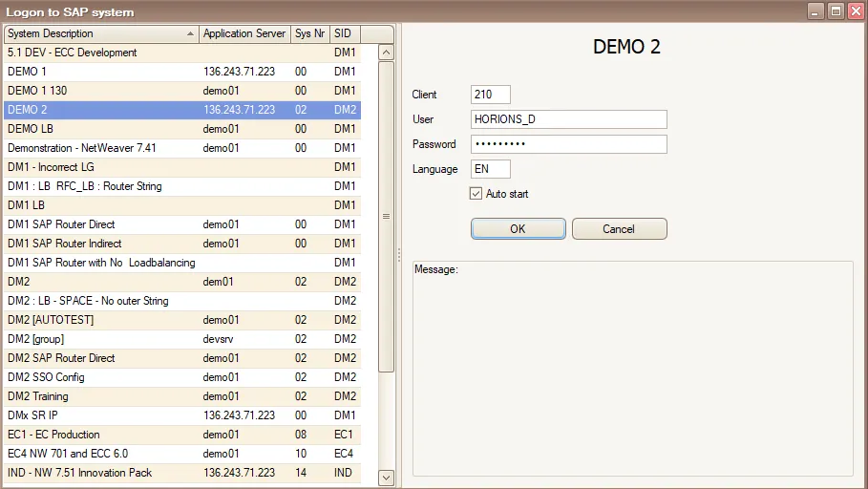Click the SID column header
The height and width of the screenshot is (489, 868).
(x=345, y=33)
